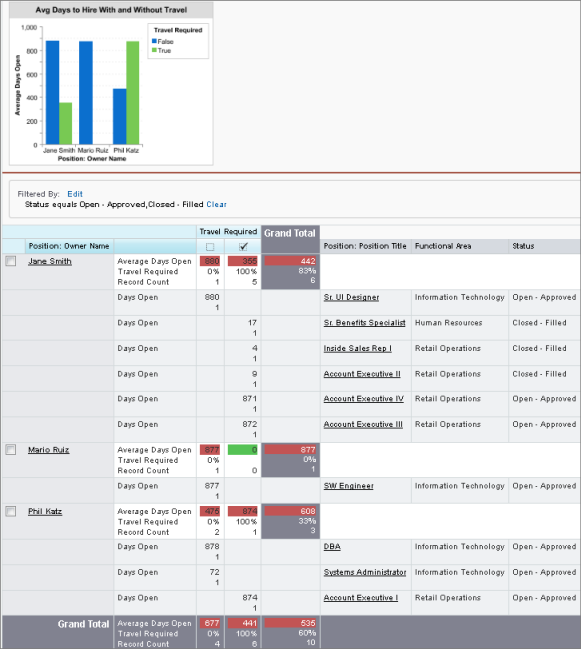Open the Sr. Benefits Specialist position
The height and width of the screenshot is (649, 581).
click(364, 323)
